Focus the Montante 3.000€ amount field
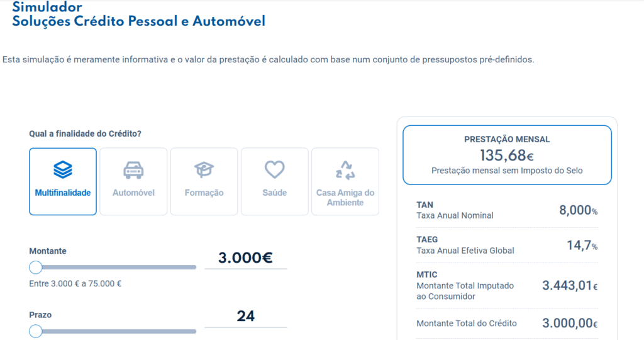644x340 pixels. 245,258
